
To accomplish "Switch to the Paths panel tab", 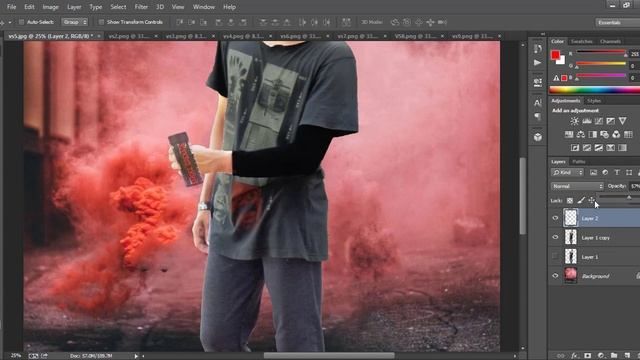I will coord(579,162).
